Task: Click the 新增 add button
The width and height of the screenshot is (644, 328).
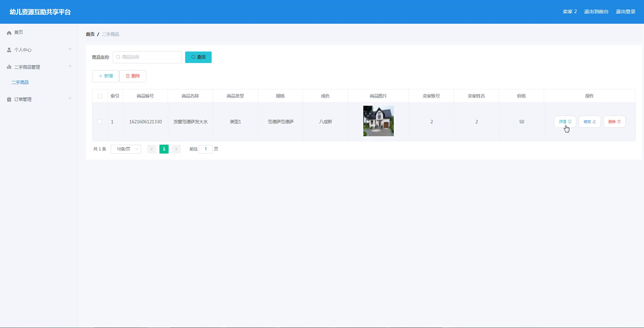Action: pyautogui.click(x=106, y=76)
